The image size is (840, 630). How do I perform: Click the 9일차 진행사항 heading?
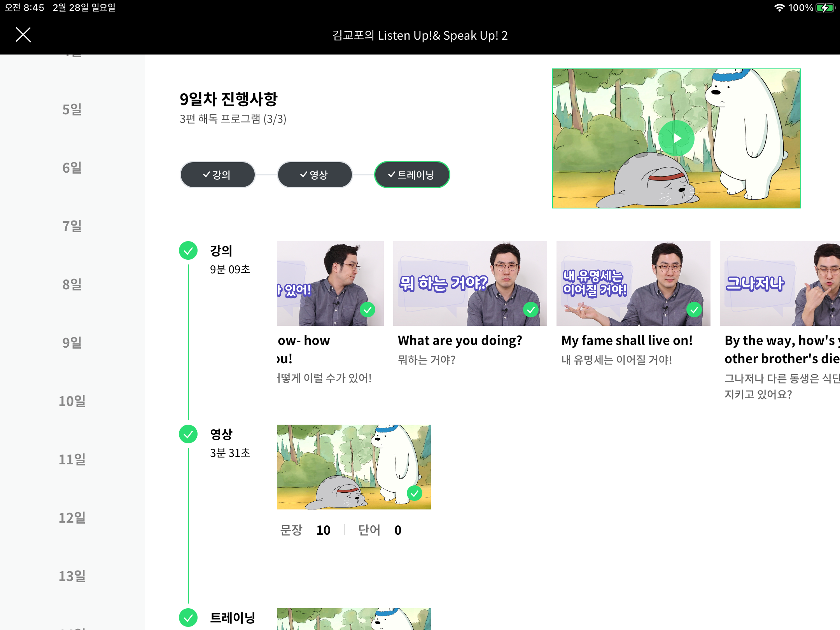click(x=229, y=99)
